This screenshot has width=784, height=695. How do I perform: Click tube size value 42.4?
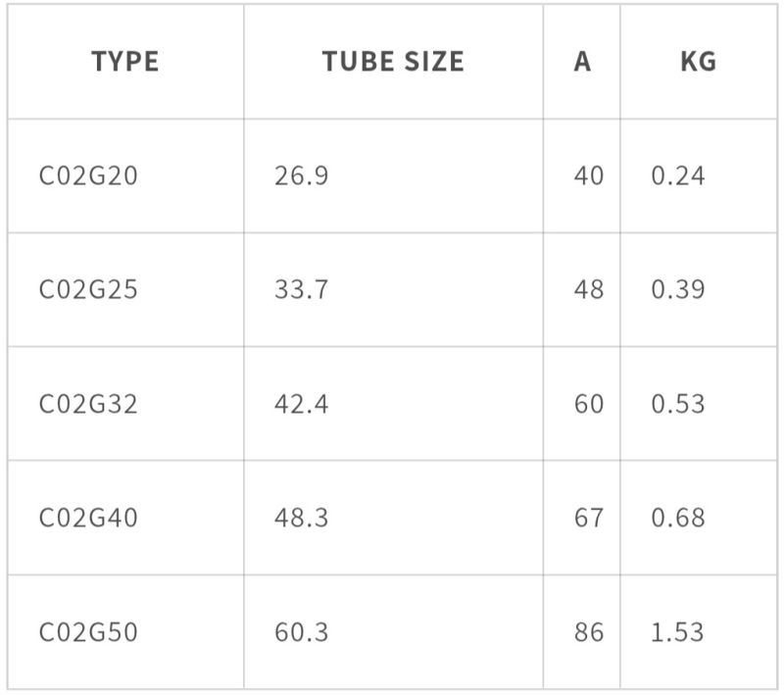(x=302, y=404)
